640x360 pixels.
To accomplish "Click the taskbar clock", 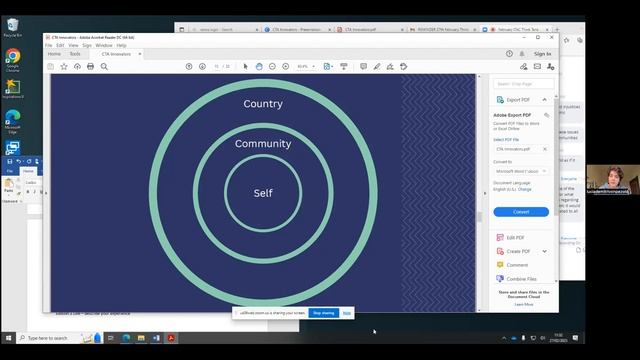I will 558,338.
